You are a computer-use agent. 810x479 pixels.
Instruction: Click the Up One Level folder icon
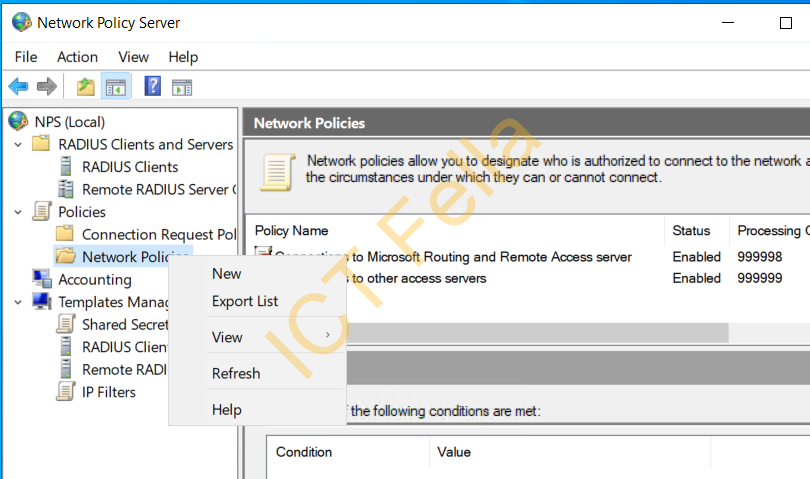tap(86, 86)
